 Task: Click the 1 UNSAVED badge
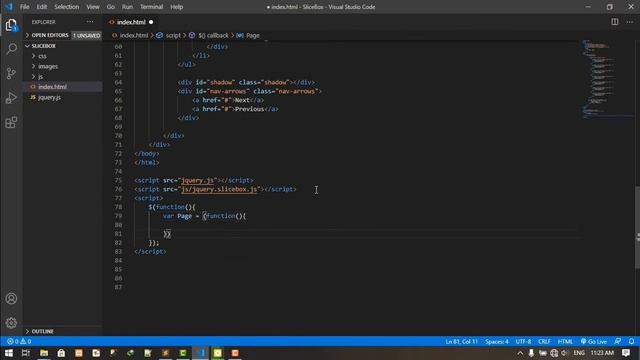[x=87, y=36]
